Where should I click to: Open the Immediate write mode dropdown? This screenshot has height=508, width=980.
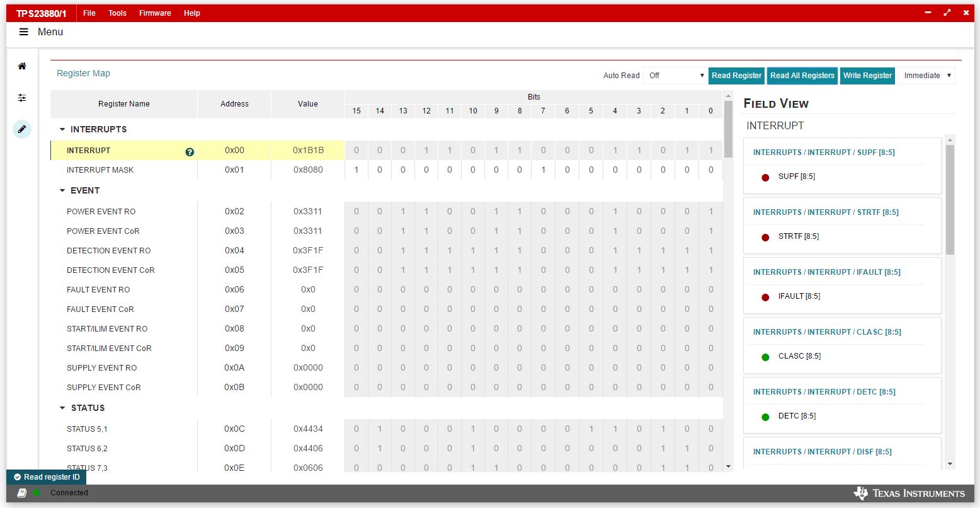926,76
